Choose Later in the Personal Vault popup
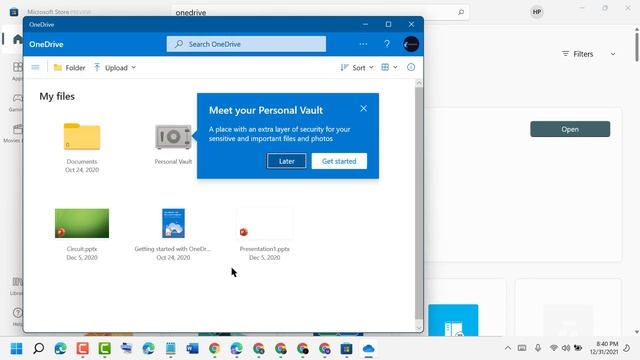 [287, 161]
